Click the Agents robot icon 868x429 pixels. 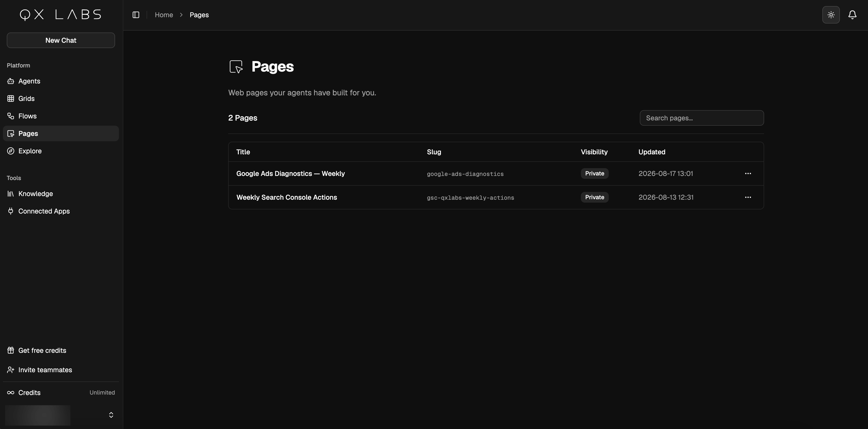pyautogui.click(x=11, y=81)
